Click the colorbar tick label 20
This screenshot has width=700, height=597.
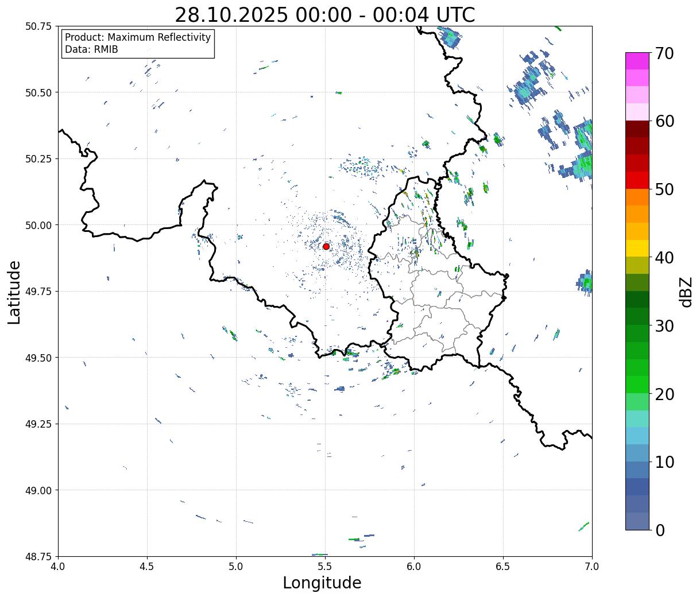(664, 394)
